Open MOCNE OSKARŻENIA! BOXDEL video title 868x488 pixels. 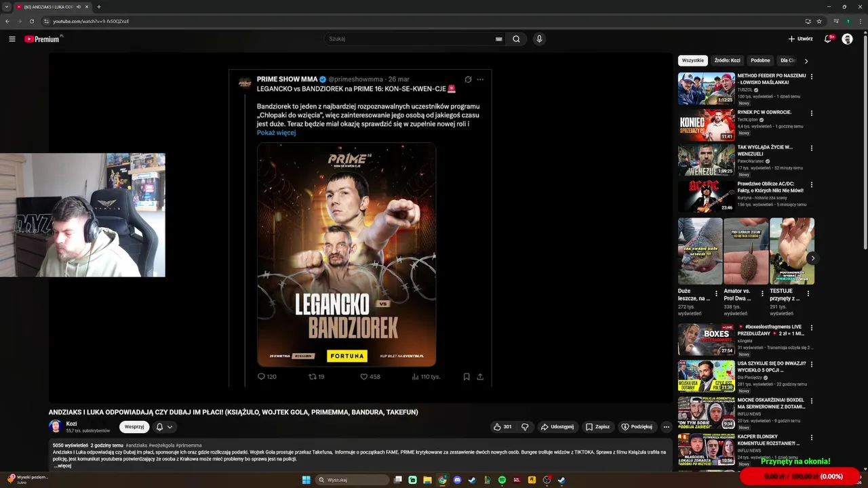771,403
